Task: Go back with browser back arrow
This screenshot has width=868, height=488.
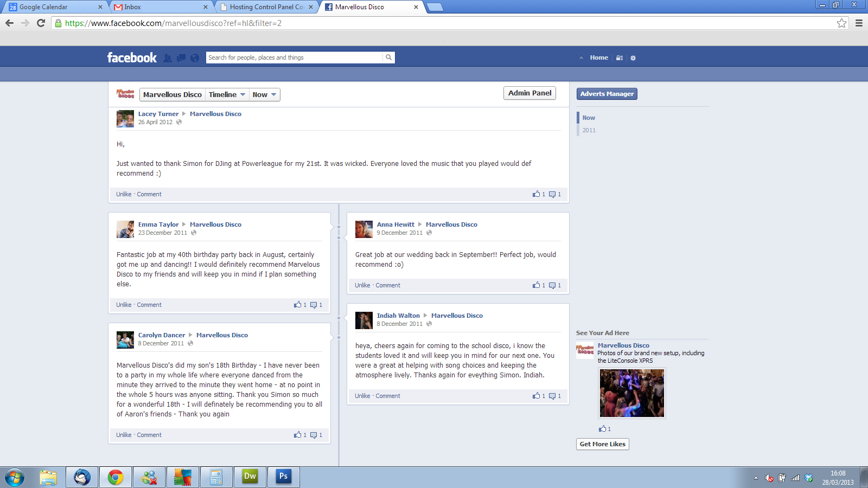Action: coord(9,23)
